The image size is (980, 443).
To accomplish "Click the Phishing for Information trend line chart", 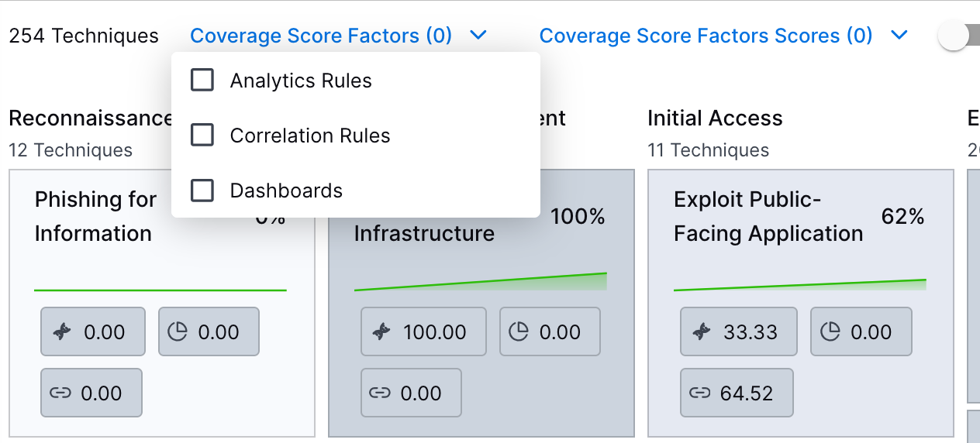I will (x=160, y=290).
